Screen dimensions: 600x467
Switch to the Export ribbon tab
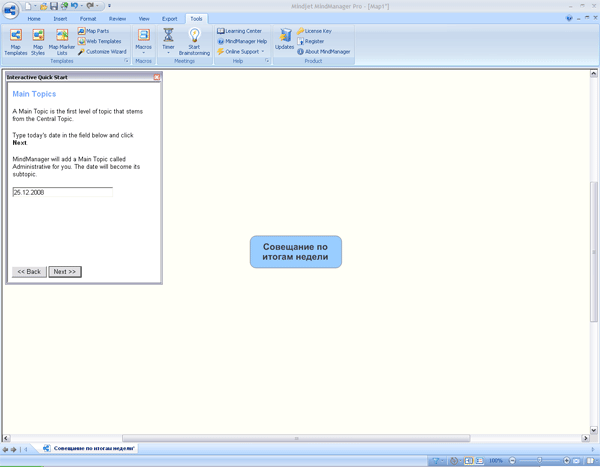tap(170, 19)
